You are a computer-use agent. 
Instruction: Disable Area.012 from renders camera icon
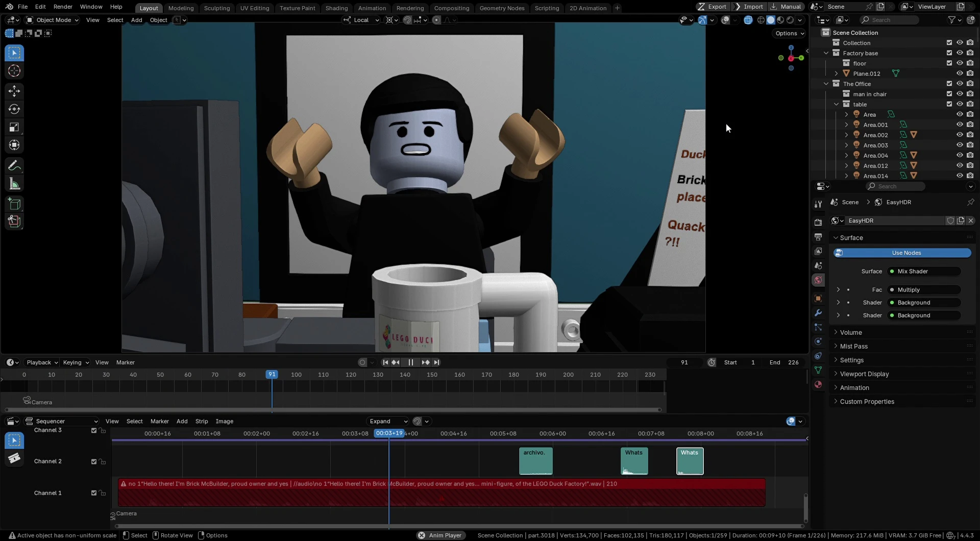coord(970,165)
